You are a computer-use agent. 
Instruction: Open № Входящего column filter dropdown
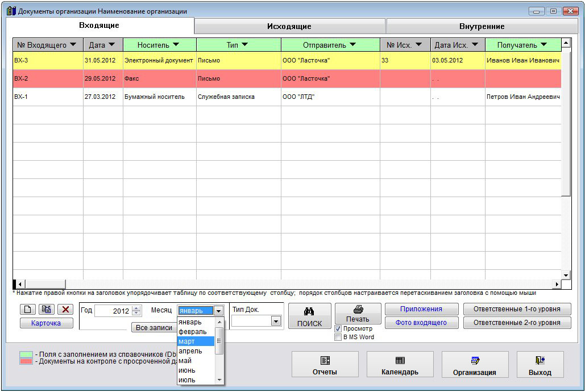pos(73,45)
